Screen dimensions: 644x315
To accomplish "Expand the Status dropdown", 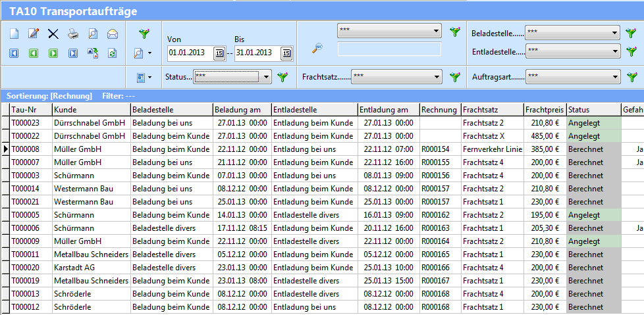I will 266,77.
